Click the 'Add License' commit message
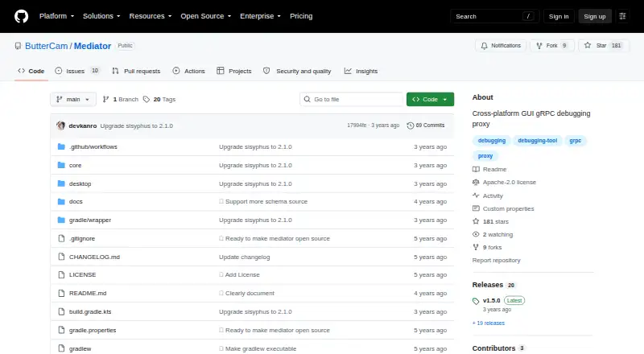 click(x=242, y=274)
